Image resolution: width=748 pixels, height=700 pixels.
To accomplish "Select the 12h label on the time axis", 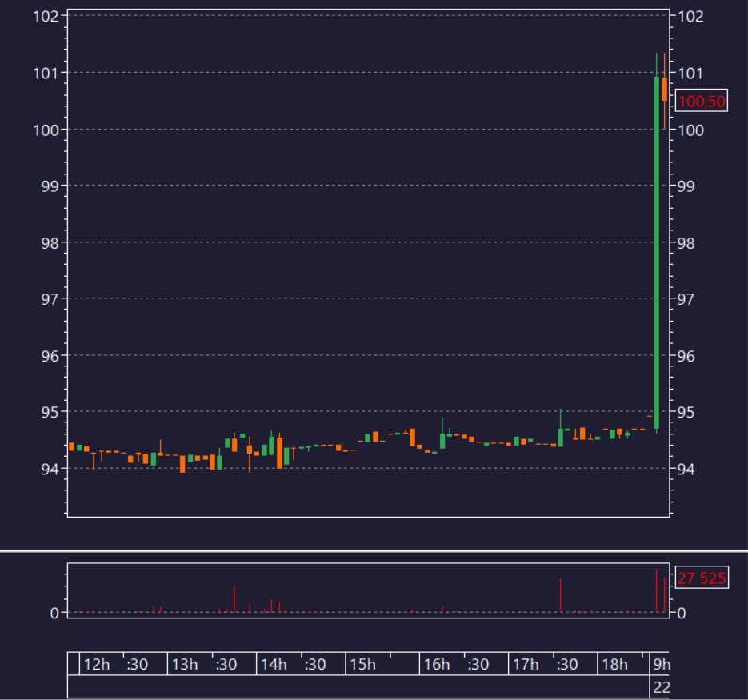I will [96, 664].
